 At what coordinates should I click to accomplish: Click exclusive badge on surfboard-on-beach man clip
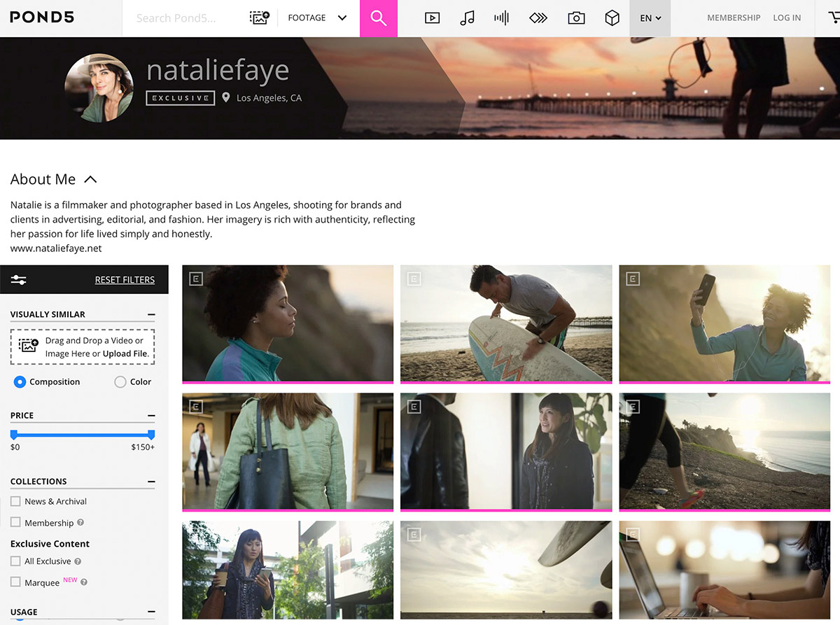[x=414, y=279]
